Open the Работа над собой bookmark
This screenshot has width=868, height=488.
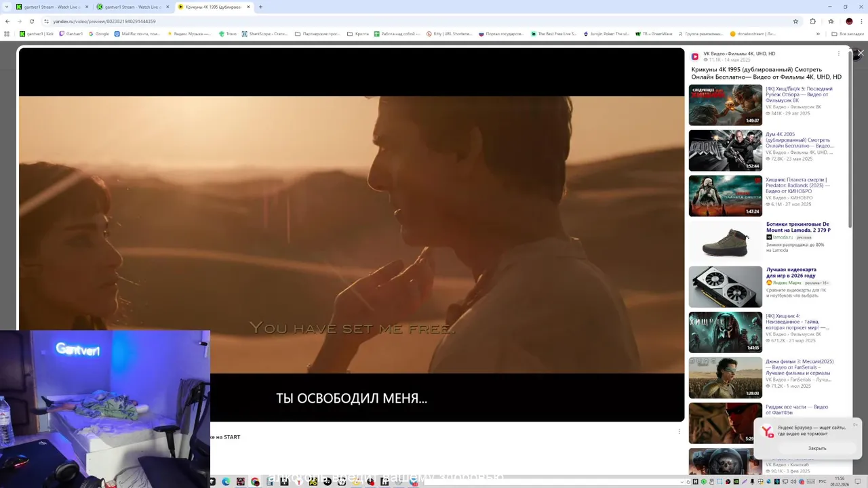pyautogui.click(x=397, y=33)
